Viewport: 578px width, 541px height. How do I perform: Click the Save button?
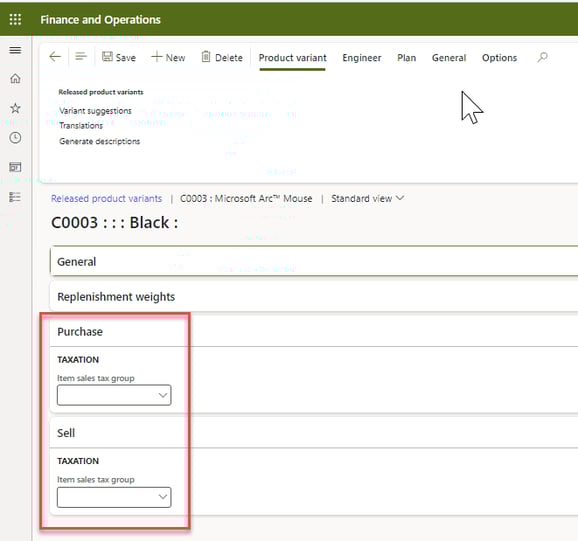(x=119, y=57)
